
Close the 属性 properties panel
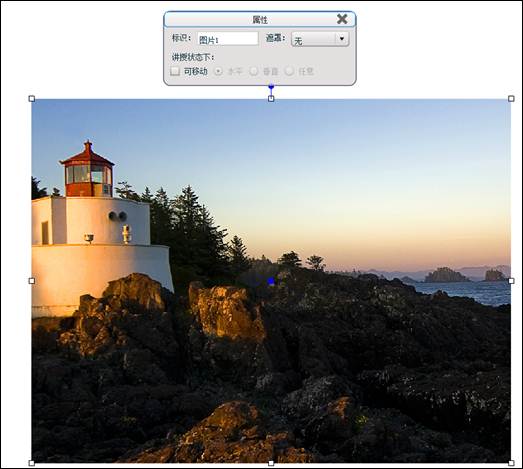342,19
